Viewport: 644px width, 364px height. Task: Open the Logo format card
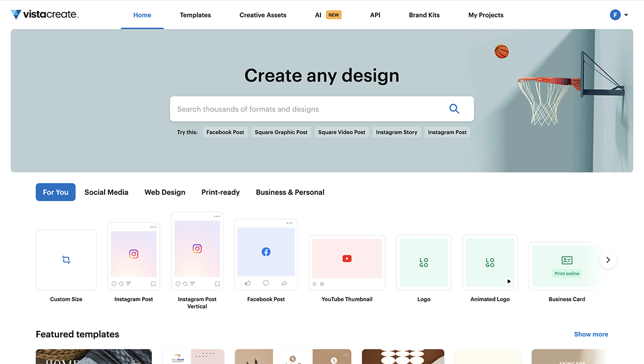pyautogui.click(x=423, y=262)
